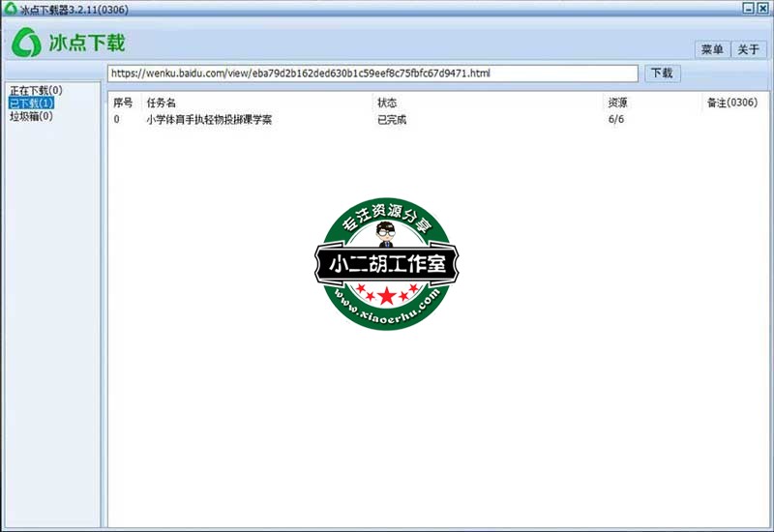This screenshot has height=532, width=774.
Task: Minimize the 冰点下载器 window
Action: [749, 8]
